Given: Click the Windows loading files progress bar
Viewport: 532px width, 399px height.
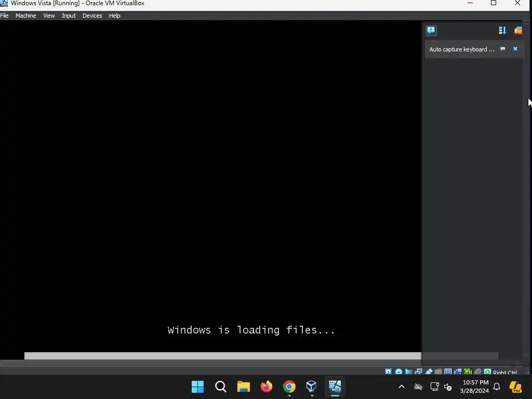Looking at the screenshot, I should pyautogui.click(x=261, y=355).
